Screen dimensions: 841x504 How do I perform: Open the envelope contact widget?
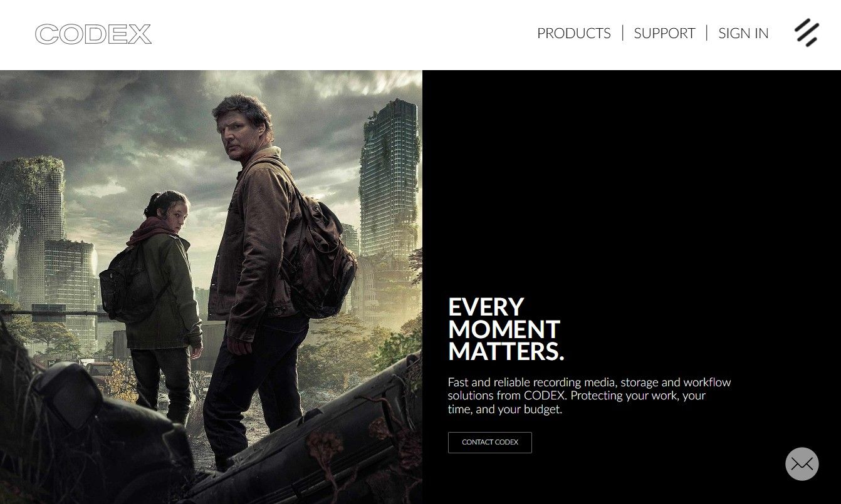(x=802, y=464)
